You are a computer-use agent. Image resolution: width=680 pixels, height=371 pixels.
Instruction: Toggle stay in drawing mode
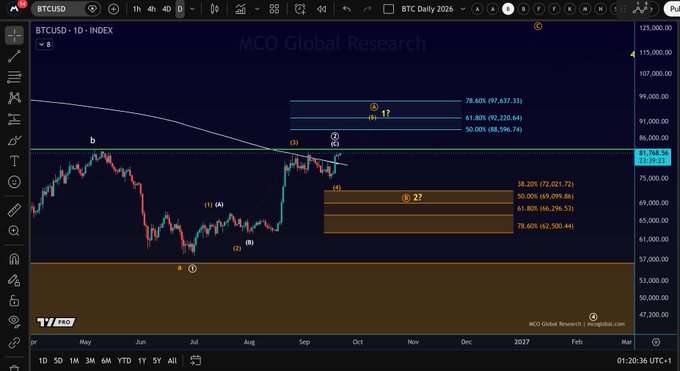click(x=14, y=280)
